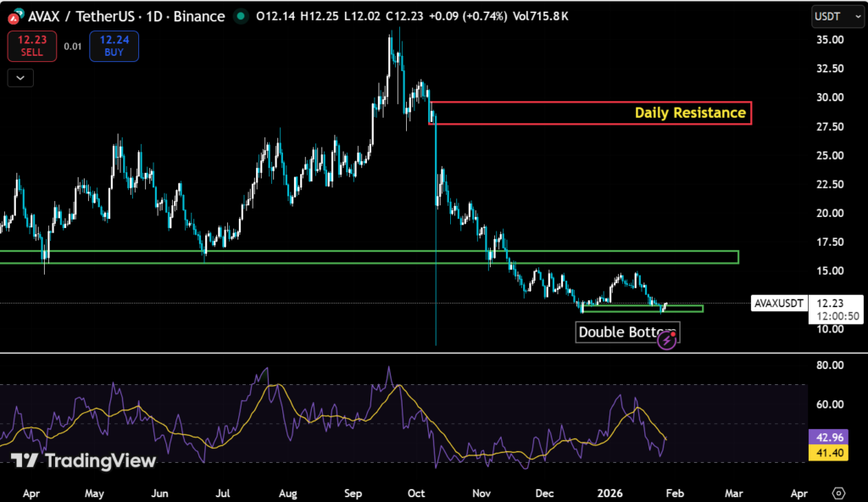Click the AVAXUSDT last price flag

coord(778,303)
